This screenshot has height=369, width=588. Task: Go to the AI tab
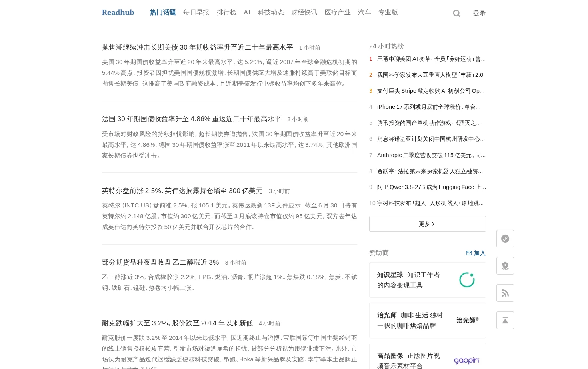(247, 12)
